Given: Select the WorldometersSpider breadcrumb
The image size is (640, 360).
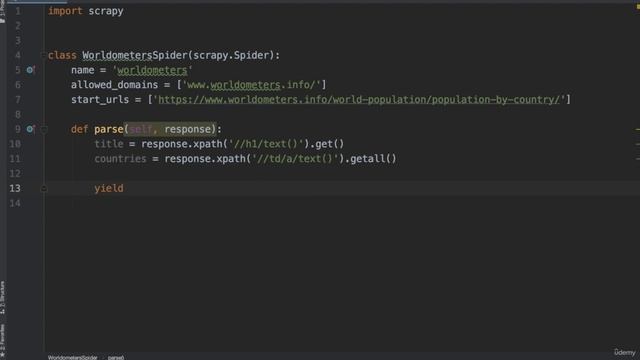Looking at the screenshot, I should coord(73,358).
